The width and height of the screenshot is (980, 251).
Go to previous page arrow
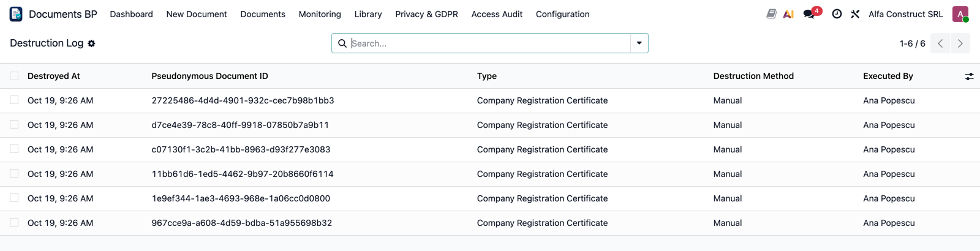point(940,43)
